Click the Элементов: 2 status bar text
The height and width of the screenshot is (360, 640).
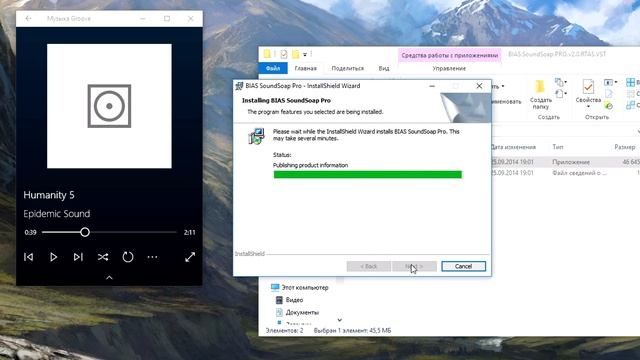pos(284,331)
